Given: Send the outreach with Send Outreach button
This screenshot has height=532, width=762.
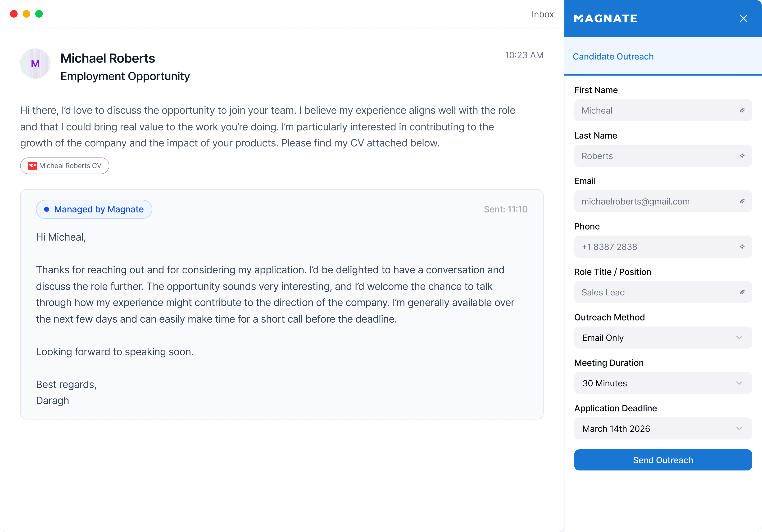Looking at the screenshot, I should 663,460.
